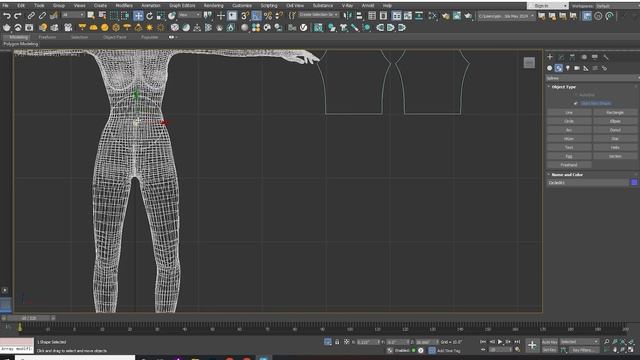
Task: Click the Mirror tool icon
Action: pos(348,16)
